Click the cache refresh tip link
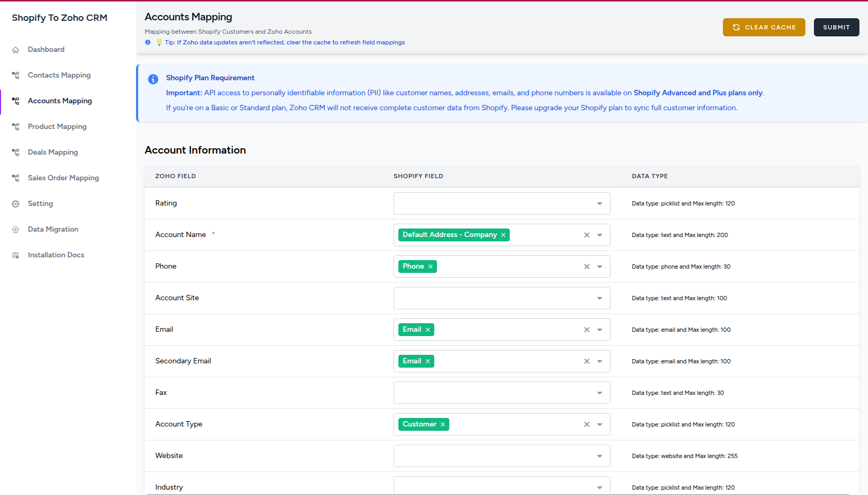Viewport: 868px width, 495px height. pos(285,42)
